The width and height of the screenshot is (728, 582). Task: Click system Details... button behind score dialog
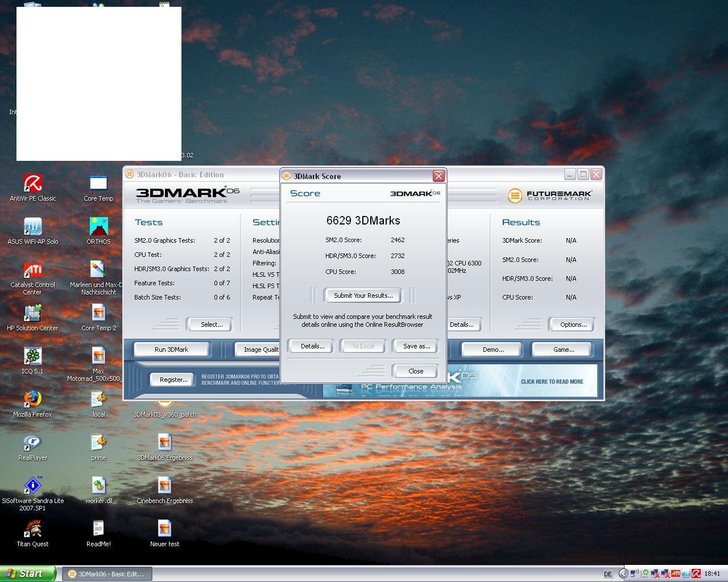tap(463, 325)
